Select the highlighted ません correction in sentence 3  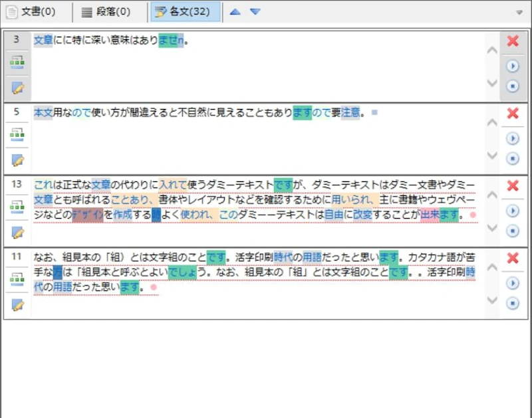166,41
